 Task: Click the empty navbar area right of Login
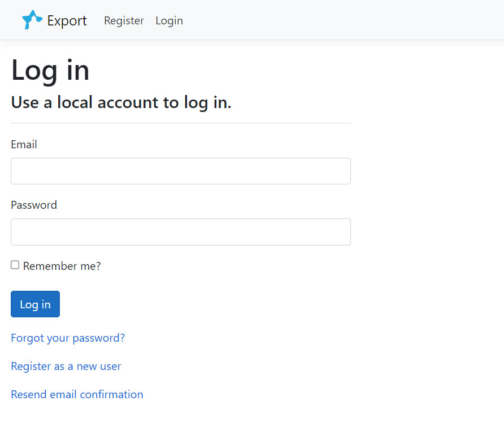pyautogui.click(x=339, y=20)
